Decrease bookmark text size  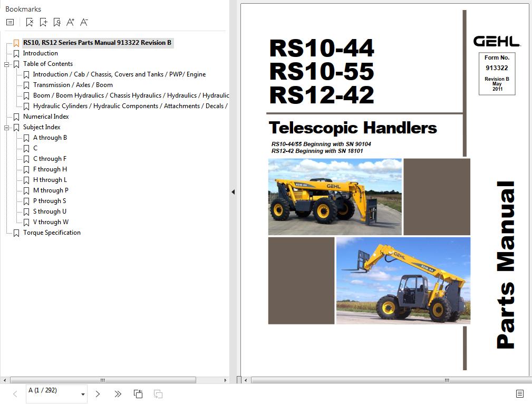(84, 22)
